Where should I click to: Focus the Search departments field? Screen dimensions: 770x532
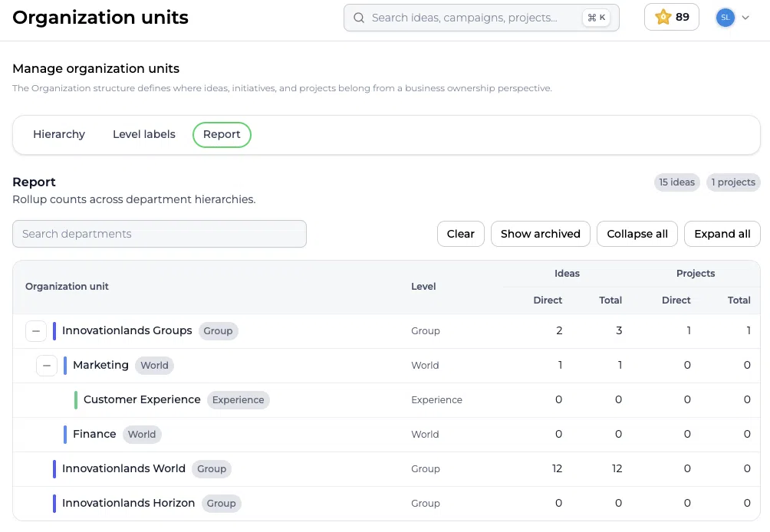pos(160,234)
